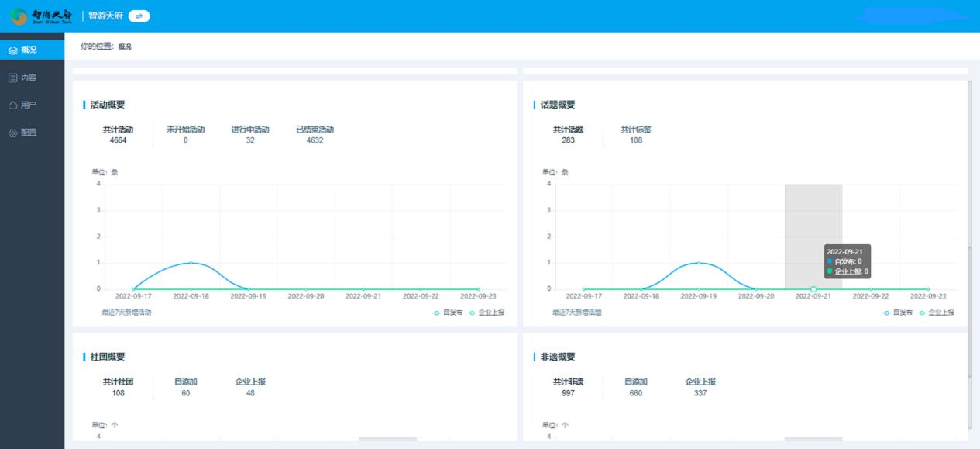Screen dimensions: 980x449
Task: Click the 2022-09-19 peak point in 话题概要 chart
Action: [698, 263]
